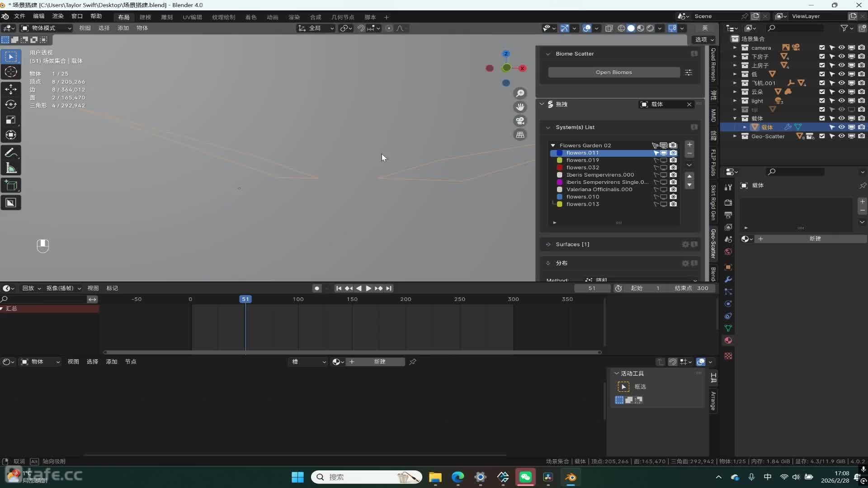
Task: Open Modifier properties wrench tab
Action: coord(728,280)
